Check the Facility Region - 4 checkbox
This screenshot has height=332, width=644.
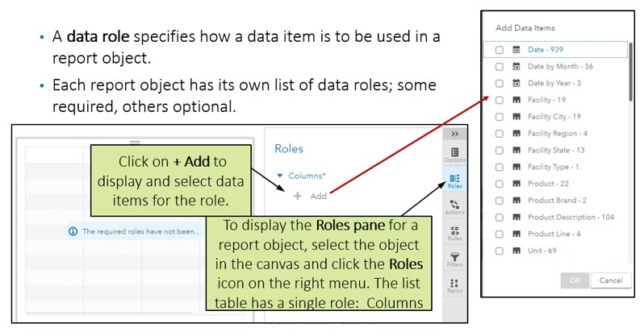click(x=499, y=134)
